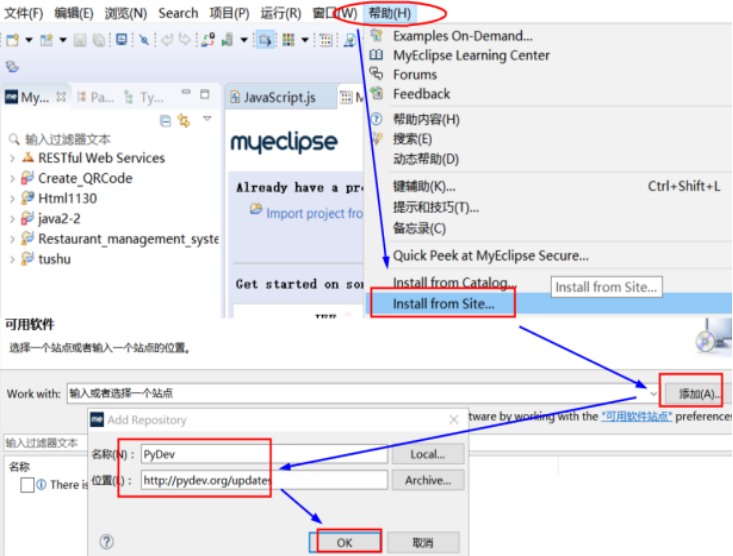Image resolution: width=733 pixels, height=556 pixels.
Task: Choose Feedback from Help menu
Action: (x=422, y=94)
